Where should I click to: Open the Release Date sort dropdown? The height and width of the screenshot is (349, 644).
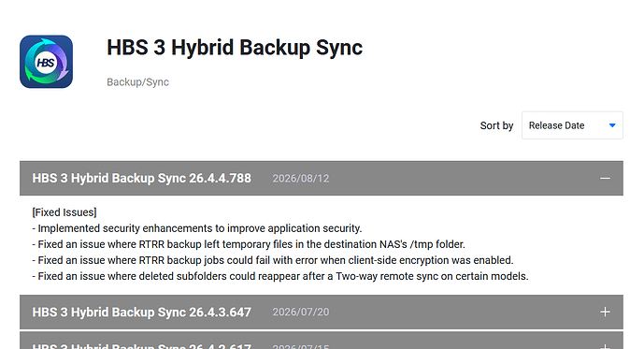[x=572, y=125]
